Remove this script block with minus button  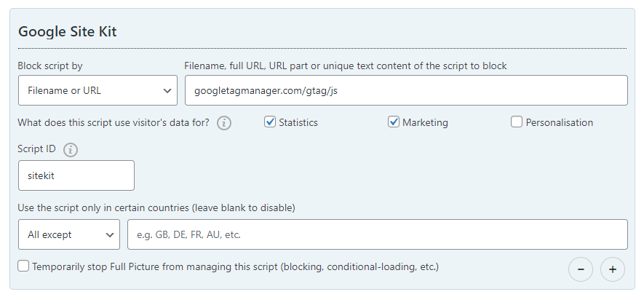coord(581,269)
